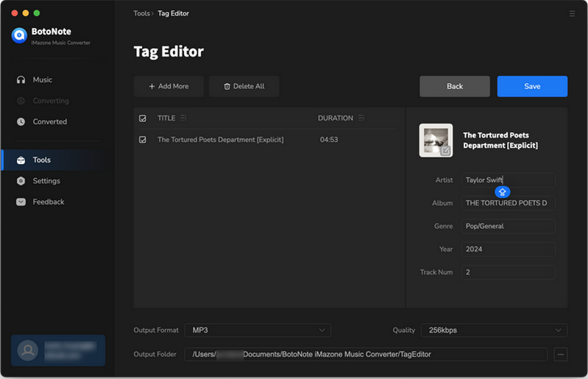
Task: Click the Tag Editor breadcrumb text
Action: (173, 13)
